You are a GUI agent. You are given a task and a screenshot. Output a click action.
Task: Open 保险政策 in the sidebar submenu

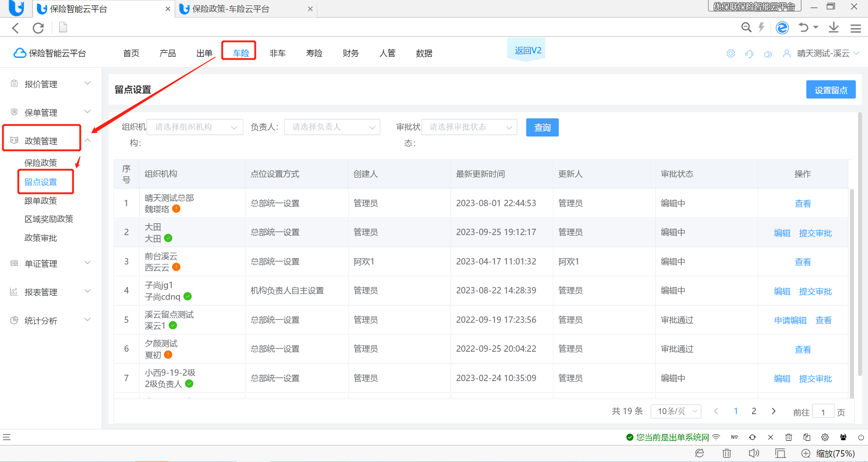click(x=41, y=163)
